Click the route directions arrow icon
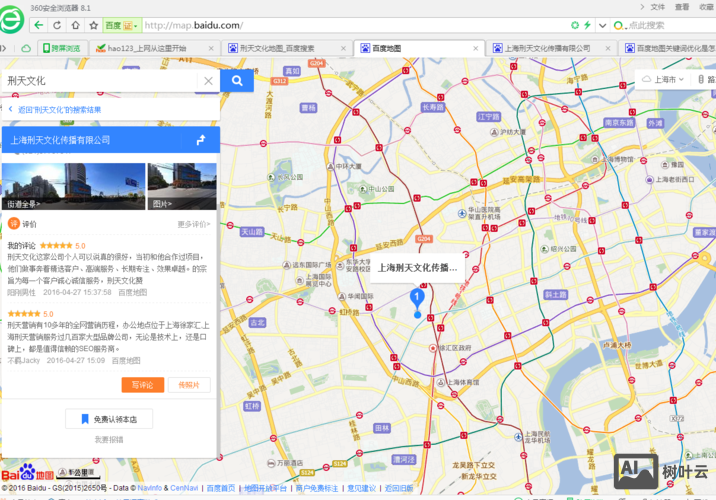The width and height of the screenshot is (716, 500). [200, 140]
